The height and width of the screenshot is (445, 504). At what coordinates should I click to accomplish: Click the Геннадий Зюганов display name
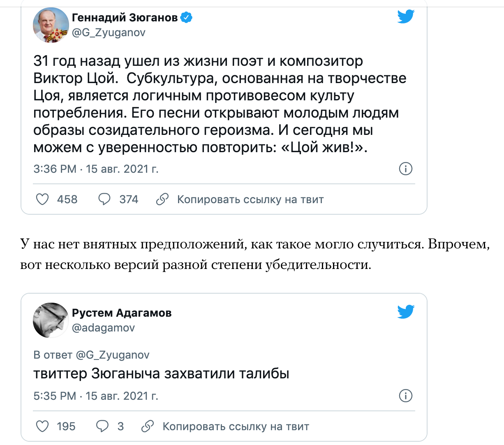[x=125, y=18]
